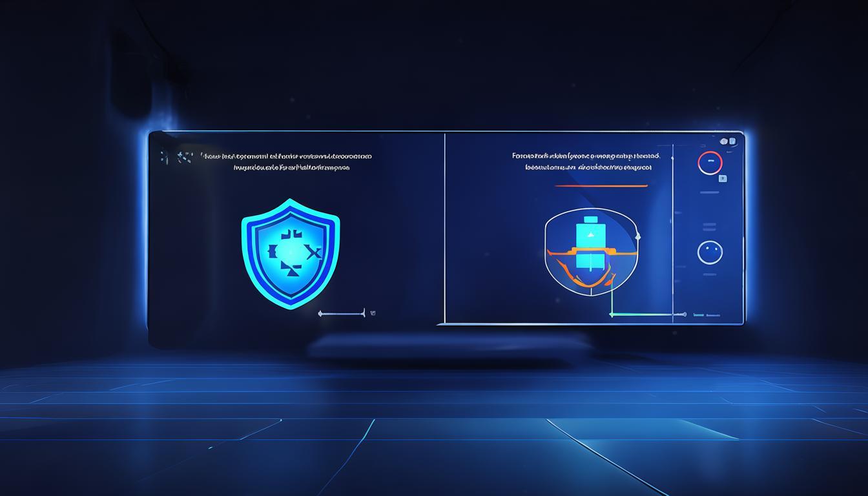The image size is (868, 496).
Task: Click the white circle face icon in the sidebar
Action: tap(710, 253)
